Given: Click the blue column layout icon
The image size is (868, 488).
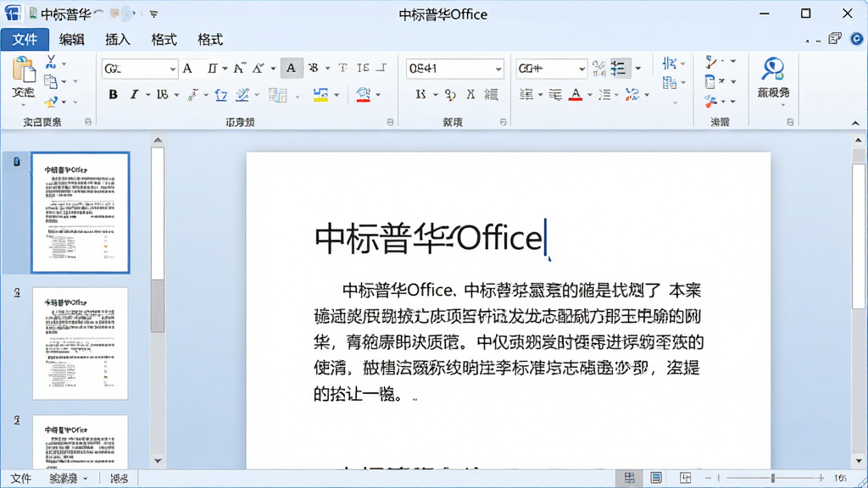Looking at the screenshot, I should 669,63.
